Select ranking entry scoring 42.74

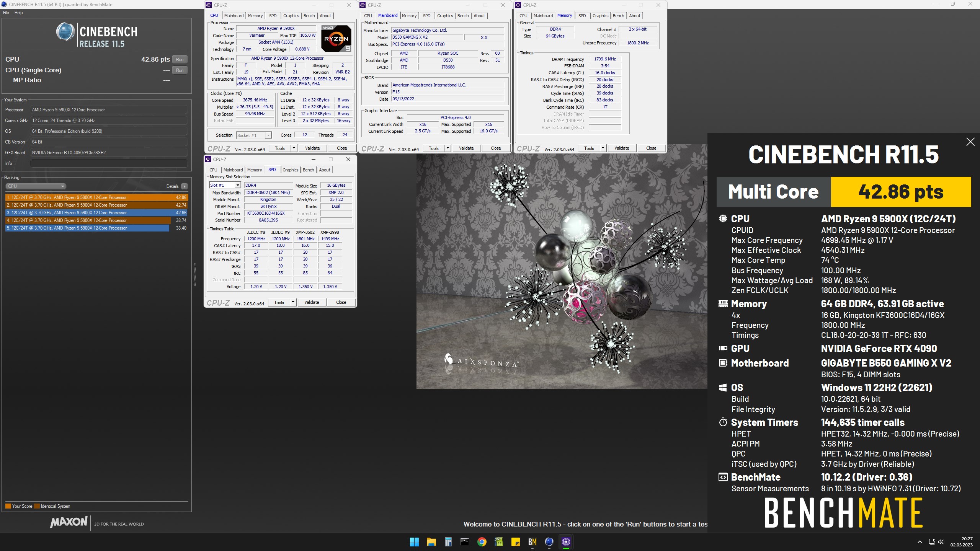click(96, 205)
